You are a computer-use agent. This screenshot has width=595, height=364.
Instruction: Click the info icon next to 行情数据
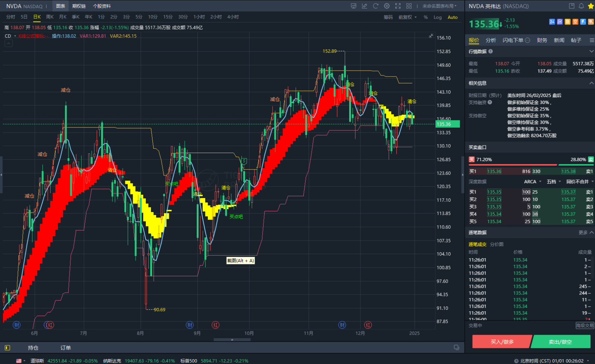coord(491,51)
